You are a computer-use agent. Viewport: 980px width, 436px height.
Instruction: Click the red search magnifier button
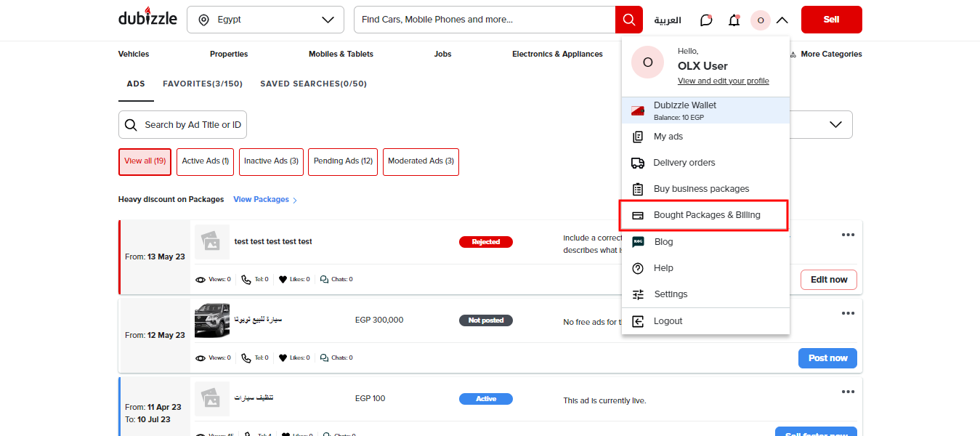629,20
